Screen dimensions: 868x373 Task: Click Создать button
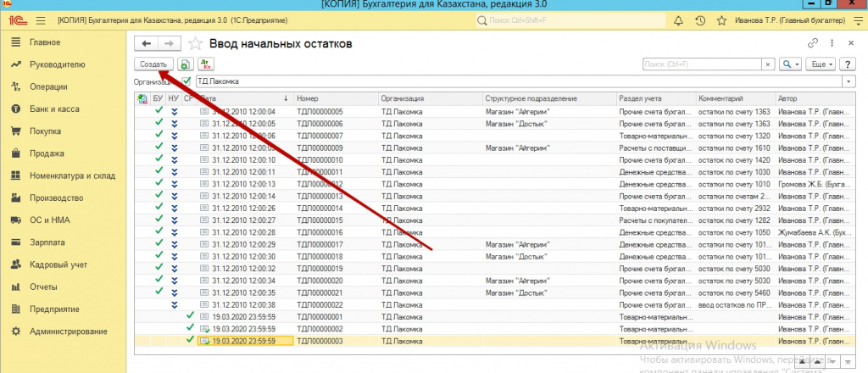tap(153, 64)
